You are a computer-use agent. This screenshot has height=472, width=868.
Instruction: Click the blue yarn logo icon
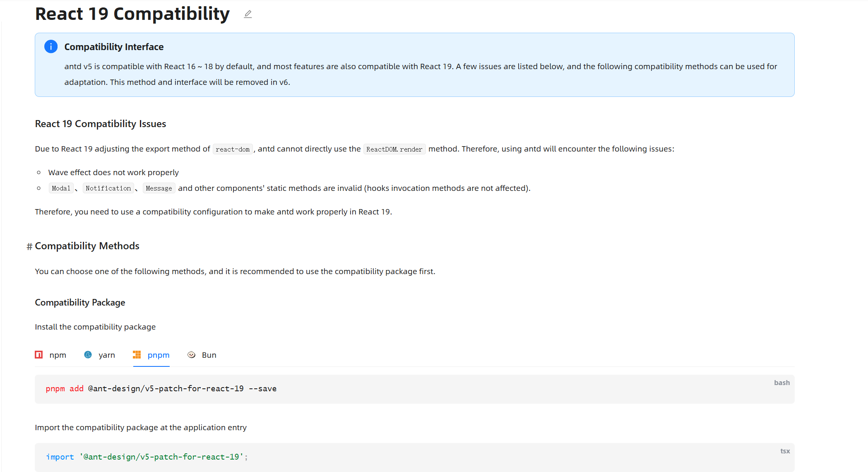[x=88, y=355]
